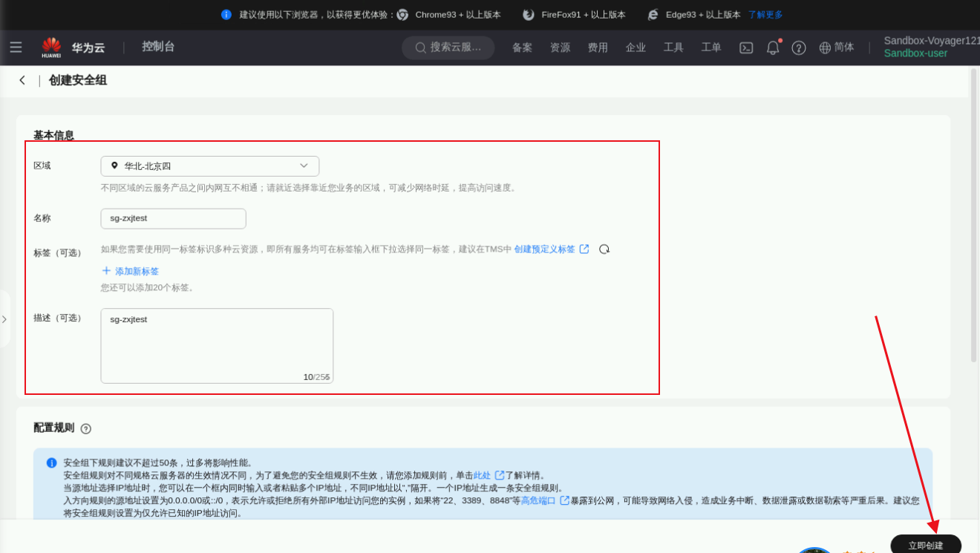Click the Huawei Cloud logo

pyautogui.click(x=51, y=48)
